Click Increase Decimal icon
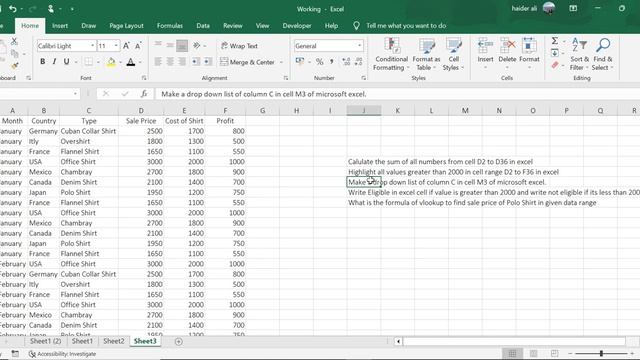This screenshot has height=360, width=640. [346, 62]
